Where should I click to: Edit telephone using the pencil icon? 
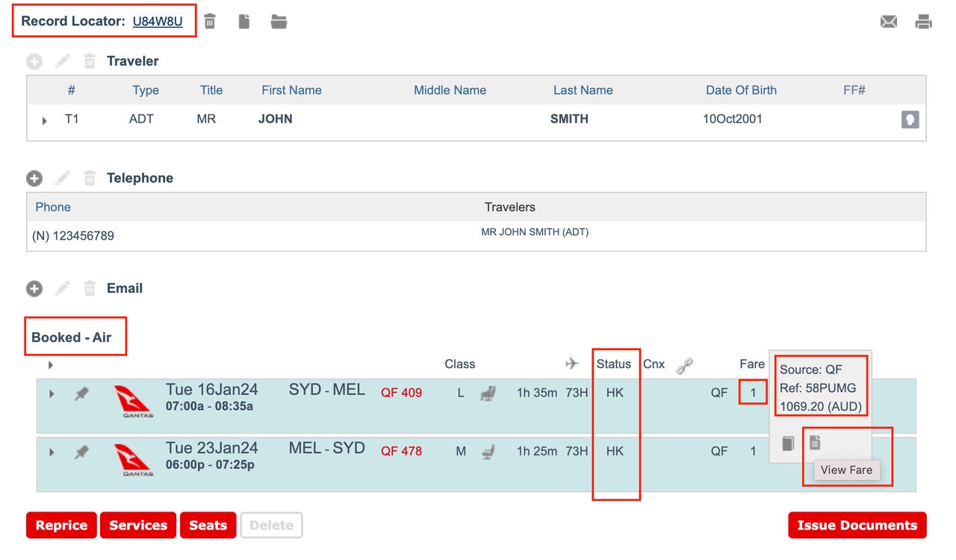[63, 178]
